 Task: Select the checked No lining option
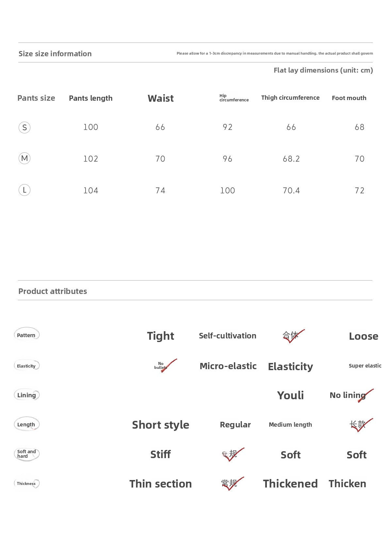348,395
